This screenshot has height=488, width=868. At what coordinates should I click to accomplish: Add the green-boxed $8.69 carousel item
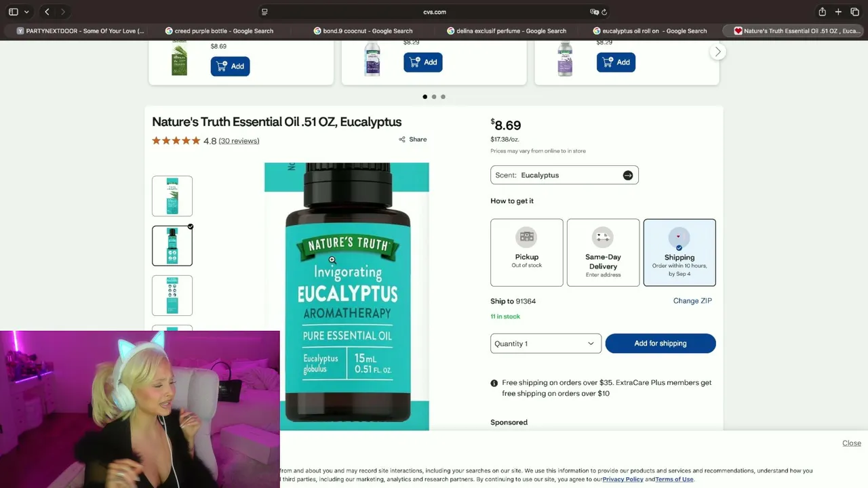pos(230,66)
